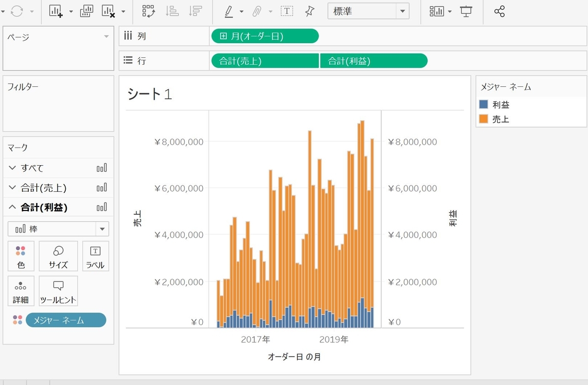Click the Show/Hide cards icon
The image size is (588, 385).
coord(436,11)
